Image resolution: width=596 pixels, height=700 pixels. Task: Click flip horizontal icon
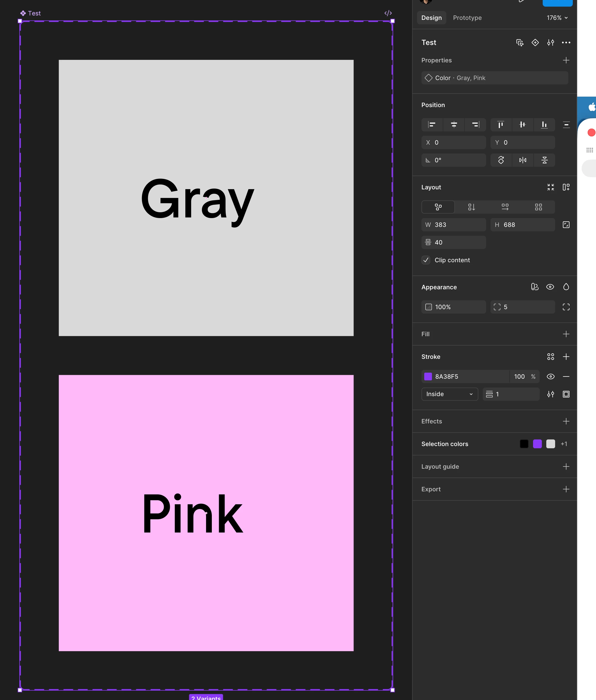click(x=522, y=160)
